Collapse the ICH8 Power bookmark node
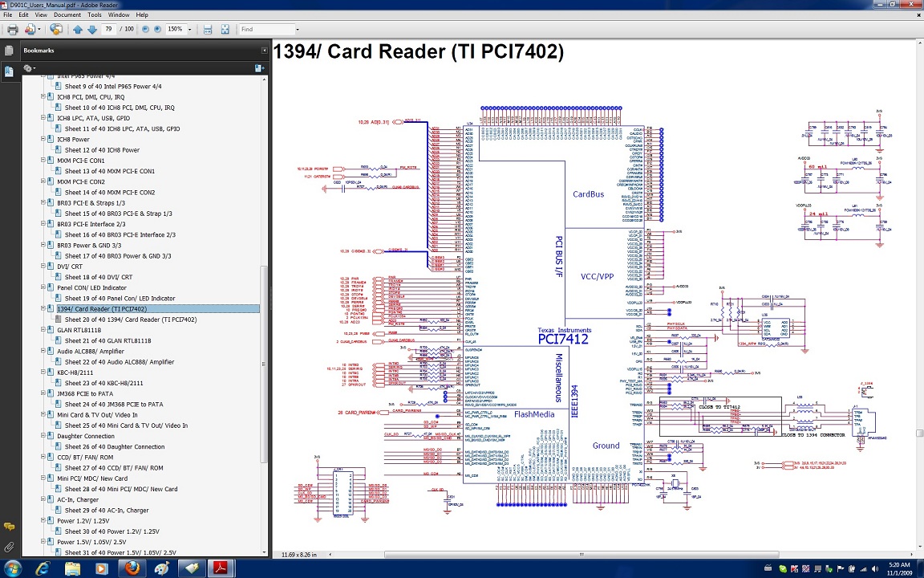Screen dimensions: 924x578 pyautogui.click(x=43, y=139)
